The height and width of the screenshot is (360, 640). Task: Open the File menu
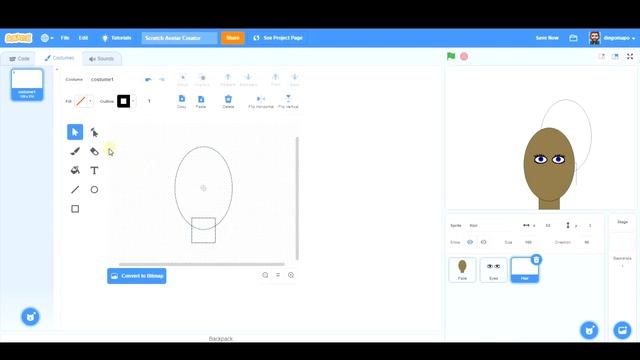65,38
